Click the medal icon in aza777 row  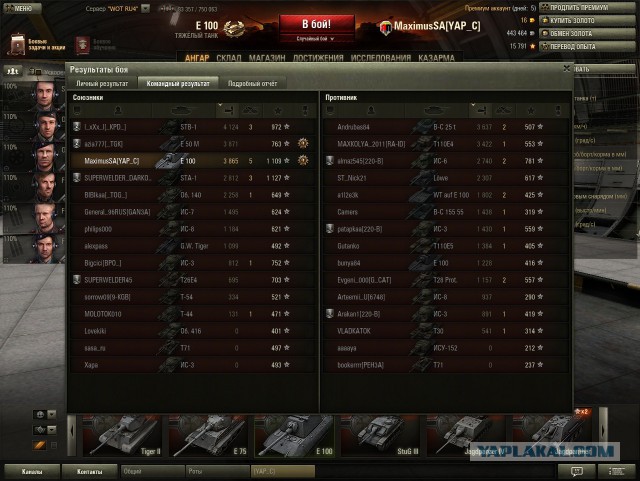[303, 143]
